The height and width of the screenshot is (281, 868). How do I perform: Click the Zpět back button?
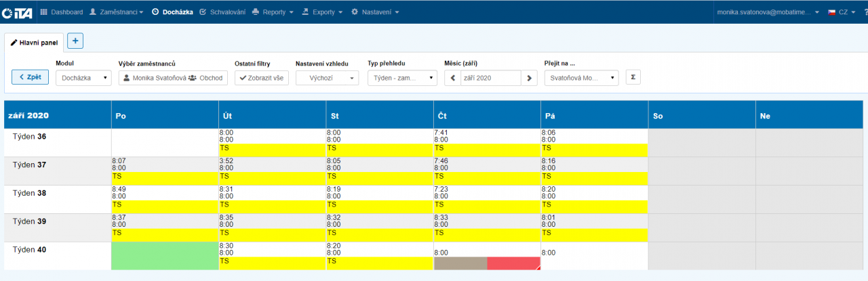(x=30, y=77)
